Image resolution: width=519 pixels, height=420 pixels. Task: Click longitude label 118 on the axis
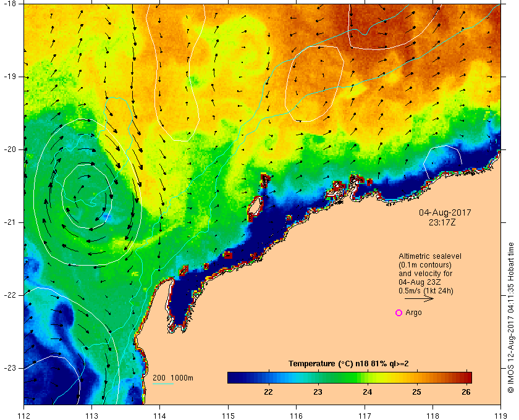pyautogui.click(x=432, y=416)
